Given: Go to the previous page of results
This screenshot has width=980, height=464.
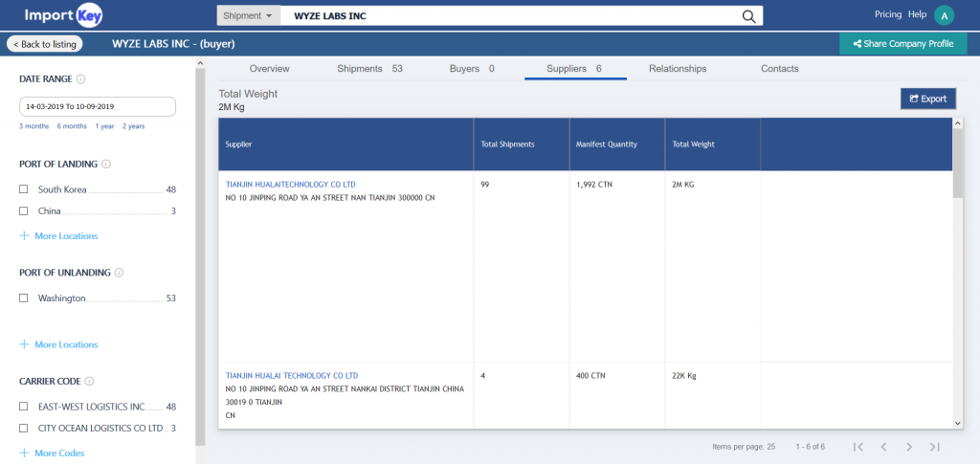Looking at the screenshot, I should tap(883, 447).
